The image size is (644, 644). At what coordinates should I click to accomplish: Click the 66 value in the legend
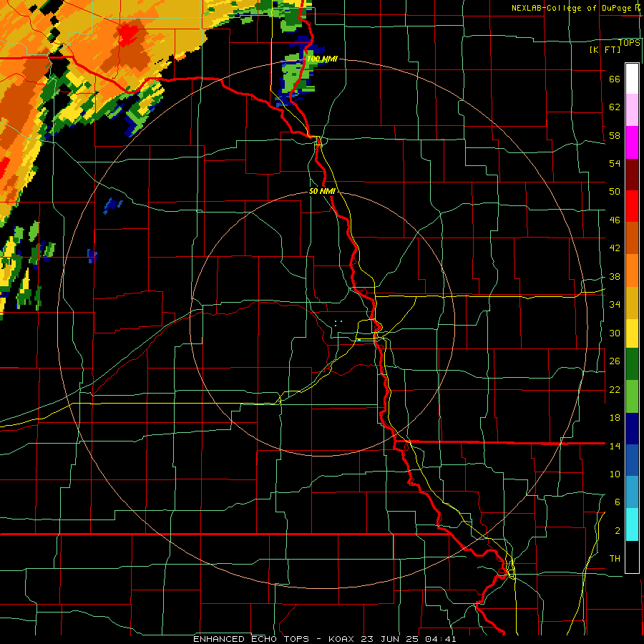pos(615,79)
